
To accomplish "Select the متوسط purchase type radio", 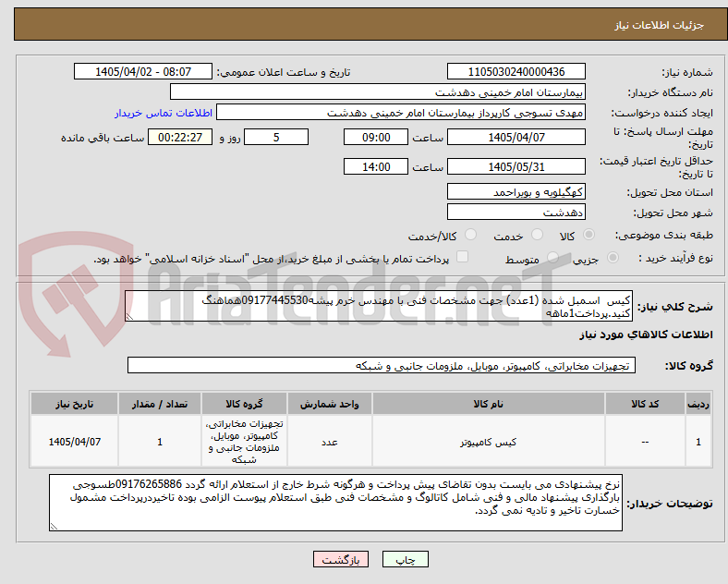I will (x=552, y=258).
